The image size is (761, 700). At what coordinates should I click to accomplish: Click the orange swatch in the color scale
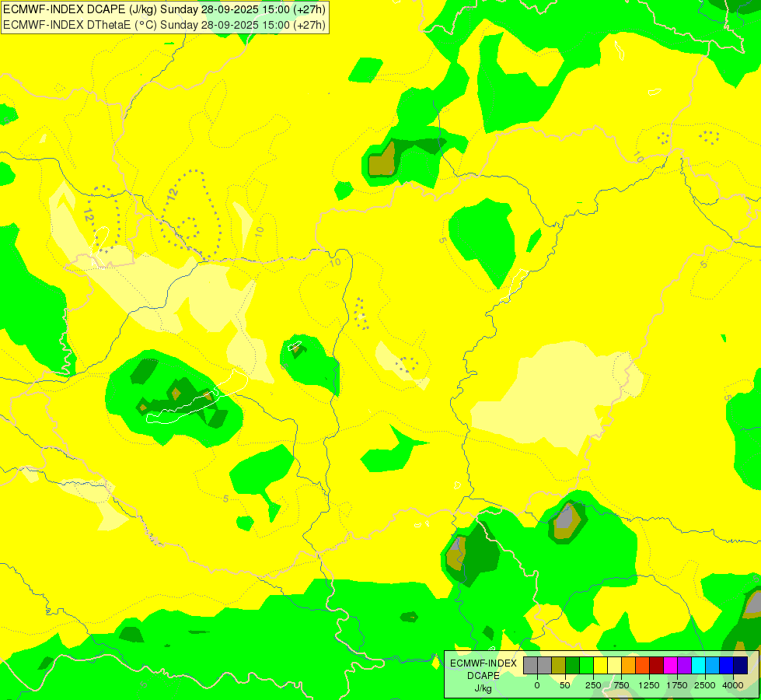[x=629, y=665]
